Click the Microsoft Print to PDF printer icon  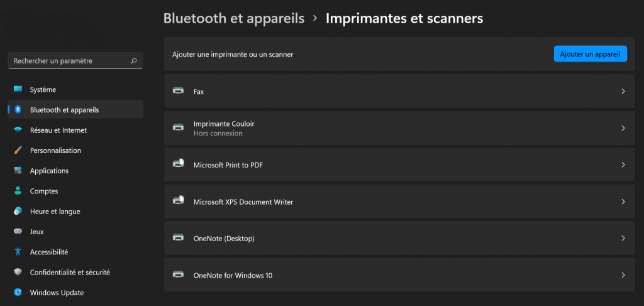coord(178,164)
